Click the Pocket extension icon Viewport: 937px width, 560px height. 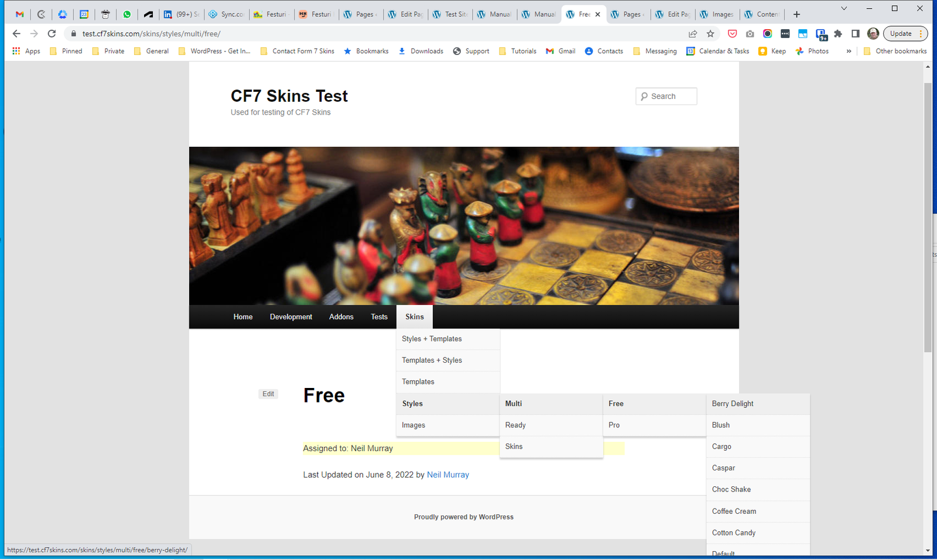[x=732, y=34]
